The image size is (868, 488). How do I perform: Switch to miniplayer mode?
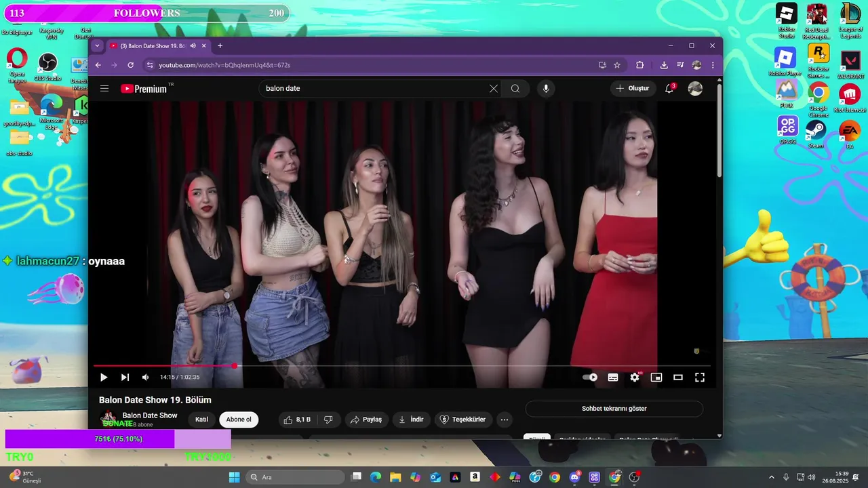(656, 378)
